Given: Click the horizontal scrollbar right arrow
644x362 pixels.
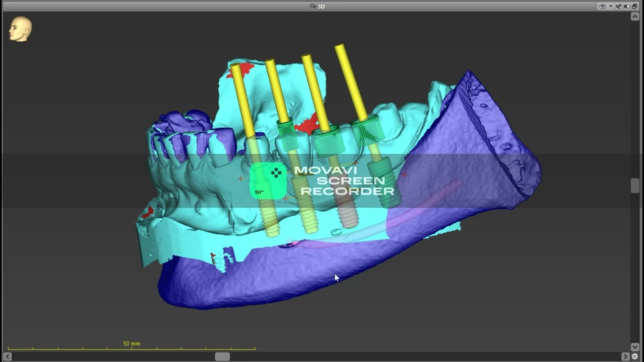Looking at the screenshot, I should 625,356.
